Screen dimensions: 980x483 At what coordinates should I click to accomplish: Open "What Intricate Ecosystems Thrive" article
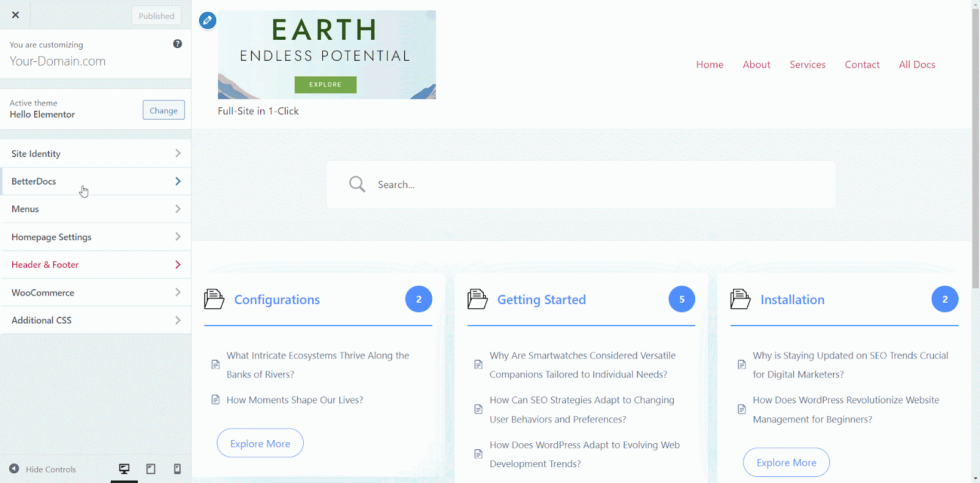coord(318,365)
